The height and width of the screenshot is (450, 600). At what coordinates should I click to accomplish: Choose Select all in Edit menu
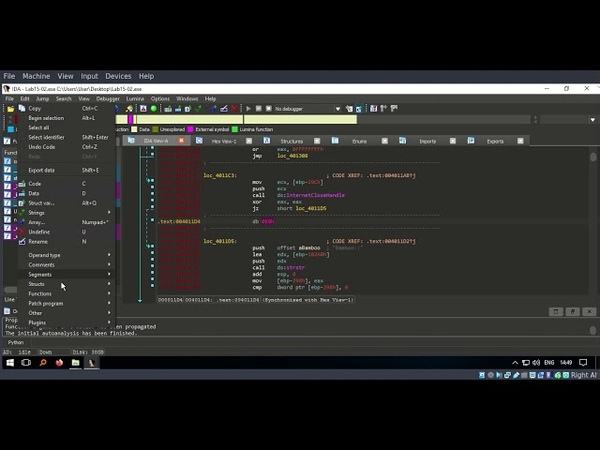[67, 127]
